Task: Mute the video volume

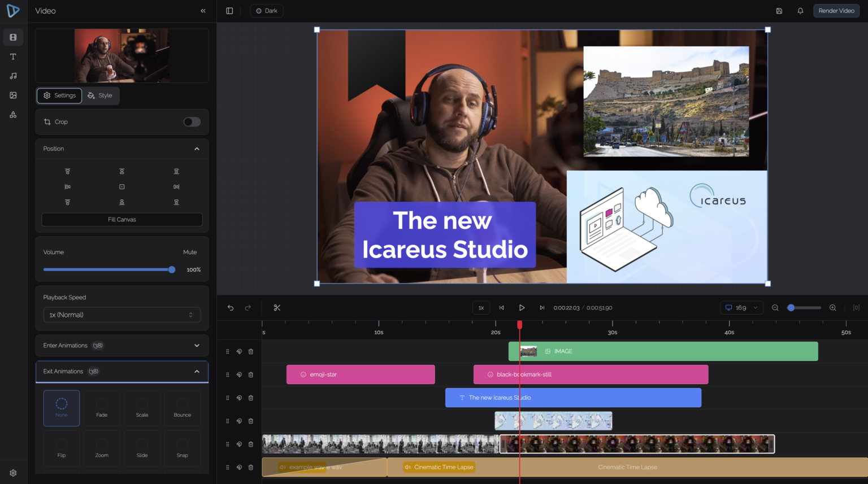Action: pyautogui.click(x=190, y=252)
